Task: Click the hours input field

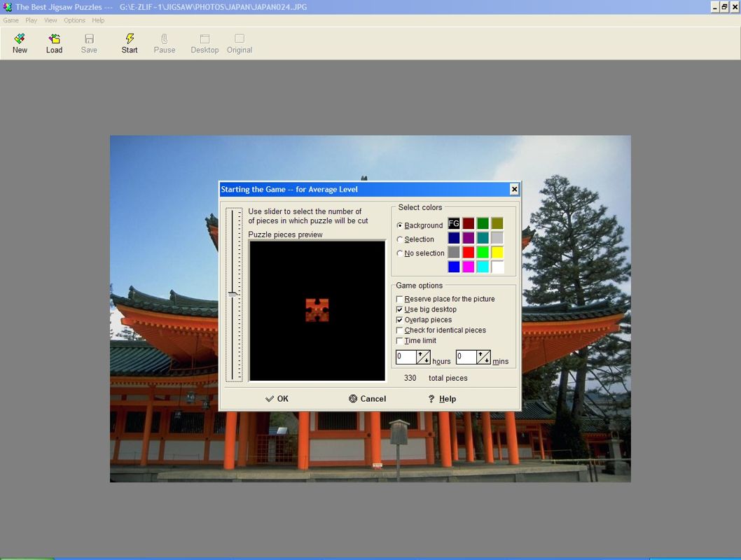Action: 406,357
